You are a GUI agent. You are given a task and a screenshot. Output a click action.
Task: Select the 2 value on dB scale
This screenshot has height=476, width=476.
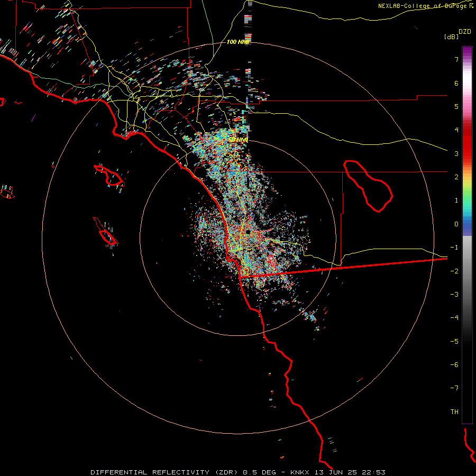coord(456,177)
